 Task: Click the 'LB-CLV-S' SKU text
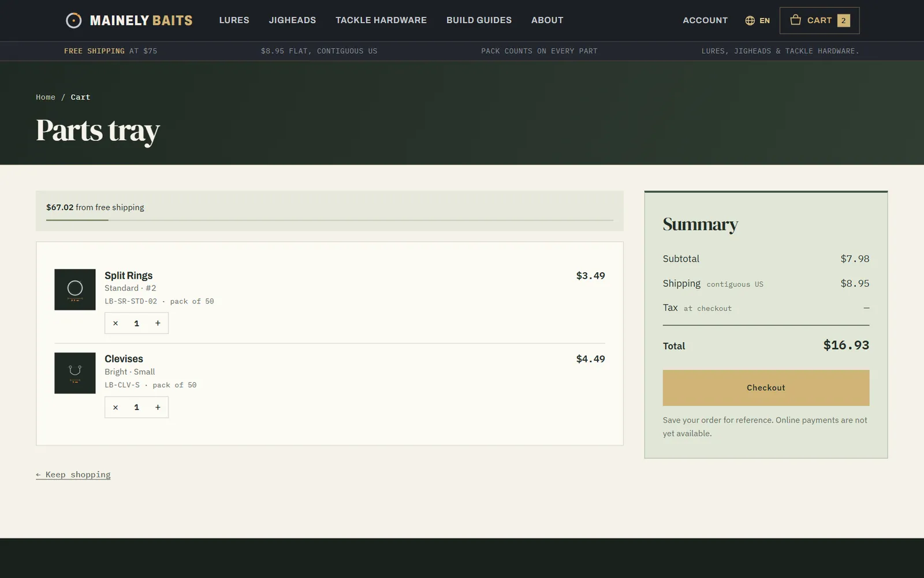122,385
